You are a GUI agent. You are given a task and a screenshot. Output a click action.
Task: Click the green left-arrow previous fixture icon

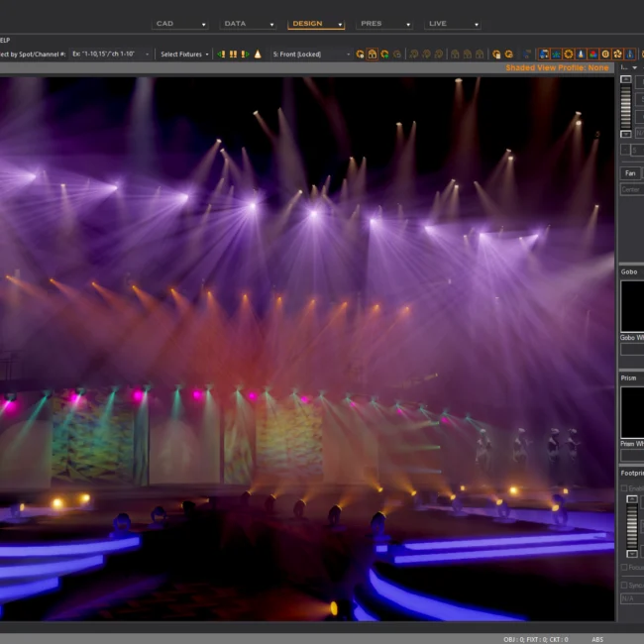click(221, 54)
